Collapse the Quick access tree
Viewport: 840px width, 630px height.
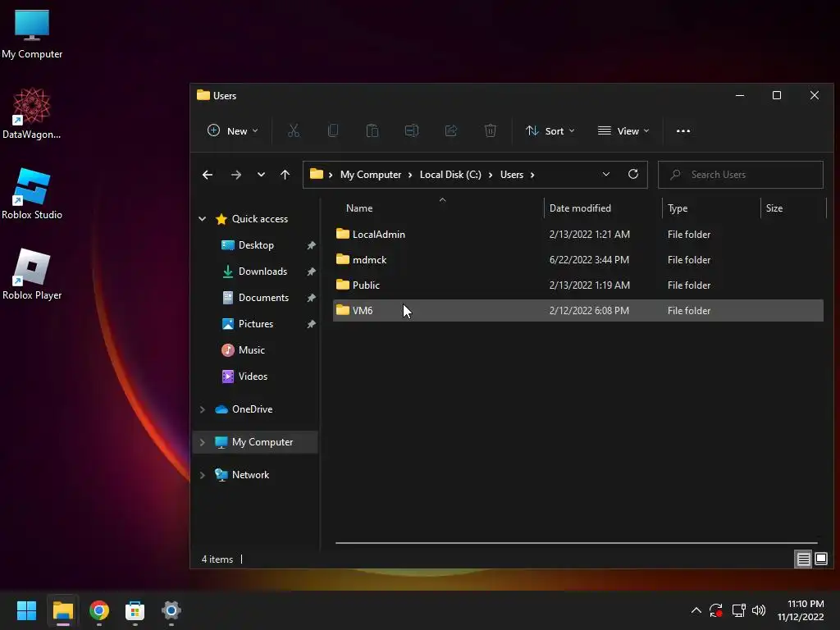tap(203, 218)
